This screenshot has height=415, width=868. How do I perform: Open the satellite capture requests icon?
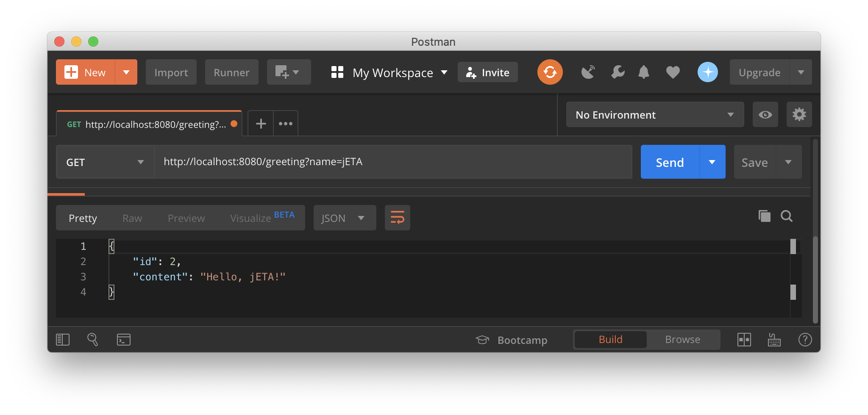588,72
